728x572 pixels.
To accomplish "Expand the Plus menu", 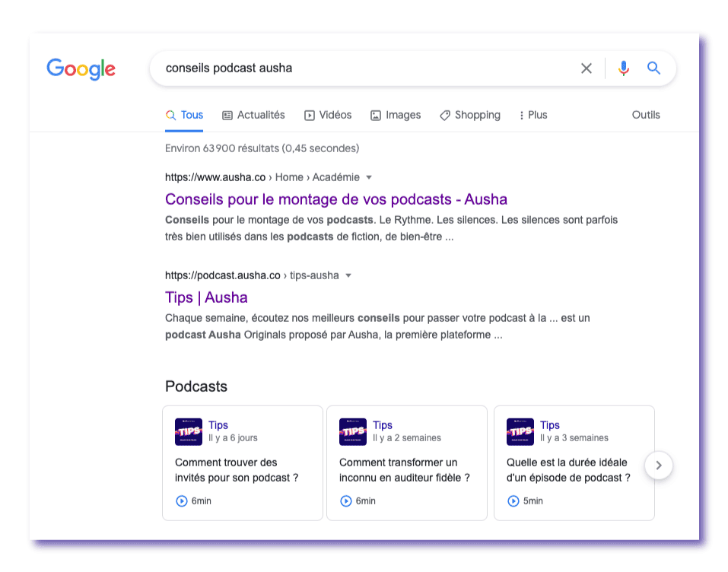I will pos(533,115).
